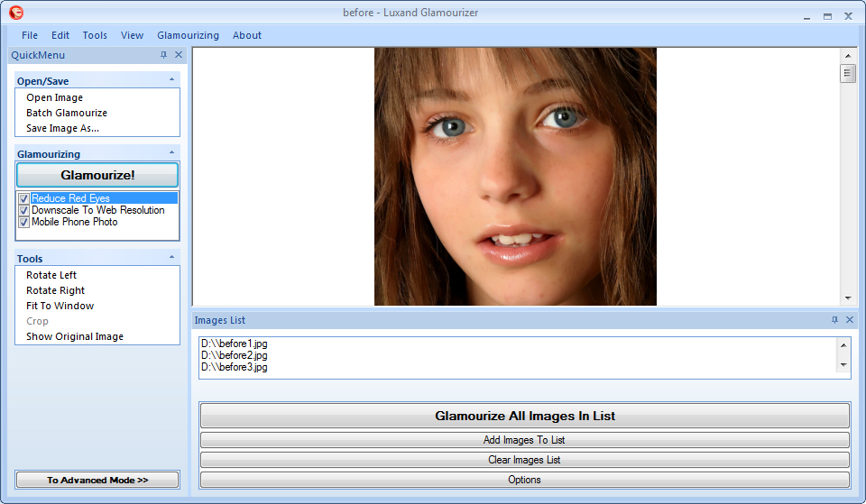
Task: Close the QuickMenu panel
Action: point(179,55)
